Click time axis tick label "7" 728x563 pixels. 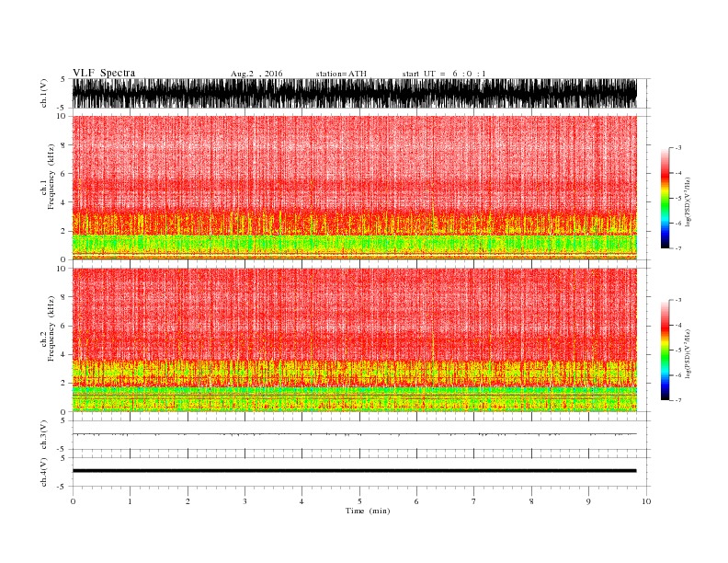coord(473,501)
